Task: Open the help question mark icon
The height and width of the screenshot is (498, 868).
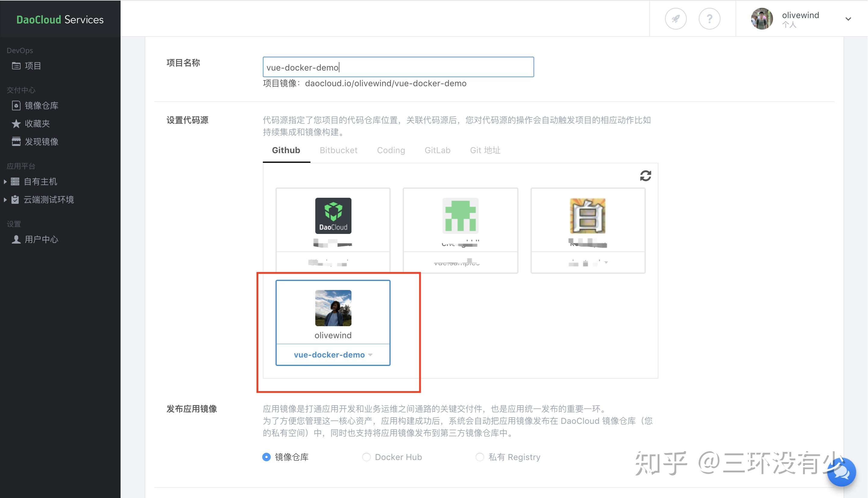Action: (709, 19)
